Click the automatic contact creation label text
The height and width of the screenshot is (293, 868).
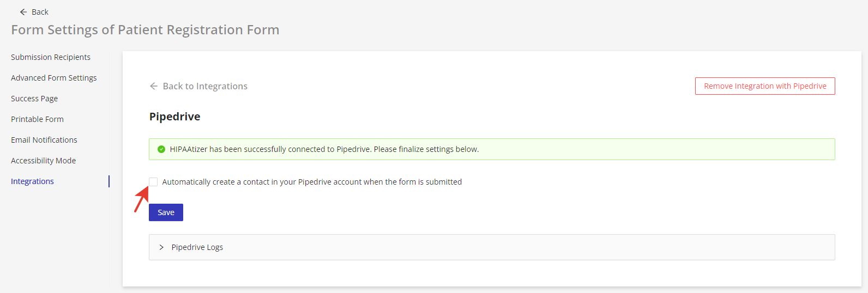click(x=312, y=182)
